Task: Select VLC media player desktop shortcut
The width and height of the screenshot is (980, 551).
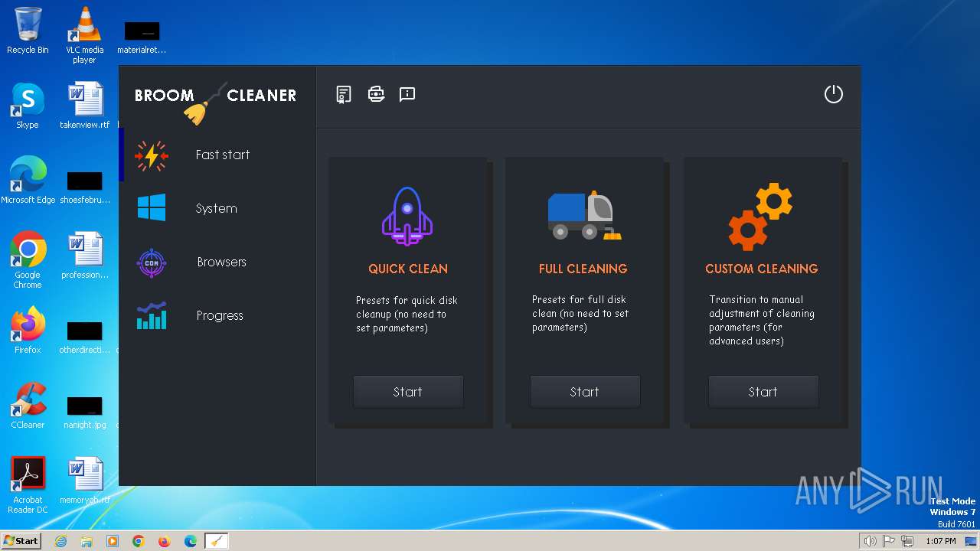Action: 84,34
